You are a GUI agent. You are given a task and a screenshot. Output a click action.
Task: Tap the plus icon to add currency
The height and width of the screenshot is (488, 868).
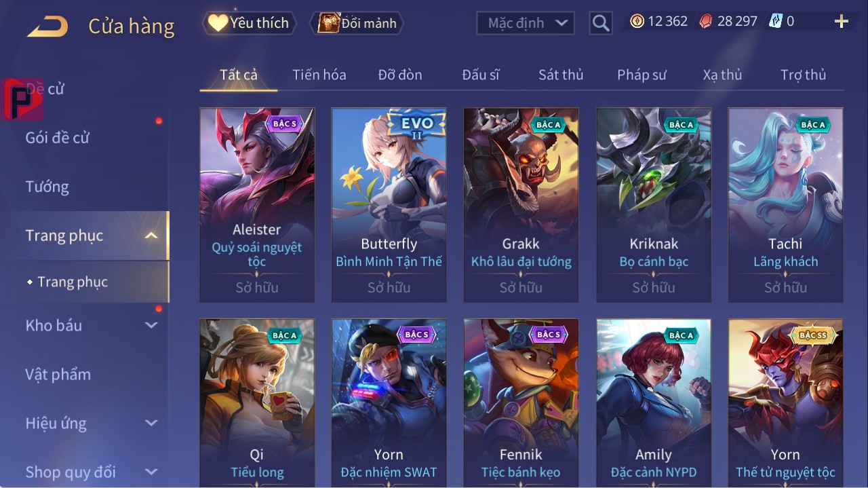(x=842, y=22)
